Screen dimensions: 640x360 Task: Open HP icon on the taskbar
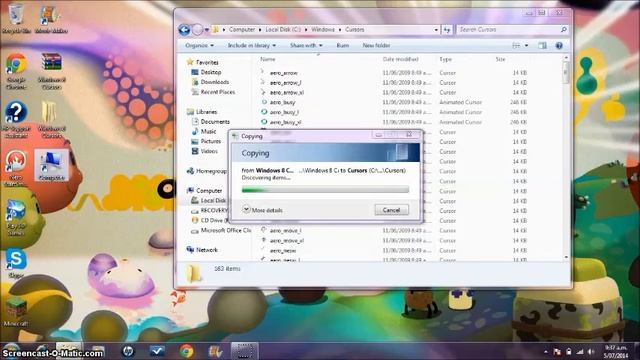point(128,351)
